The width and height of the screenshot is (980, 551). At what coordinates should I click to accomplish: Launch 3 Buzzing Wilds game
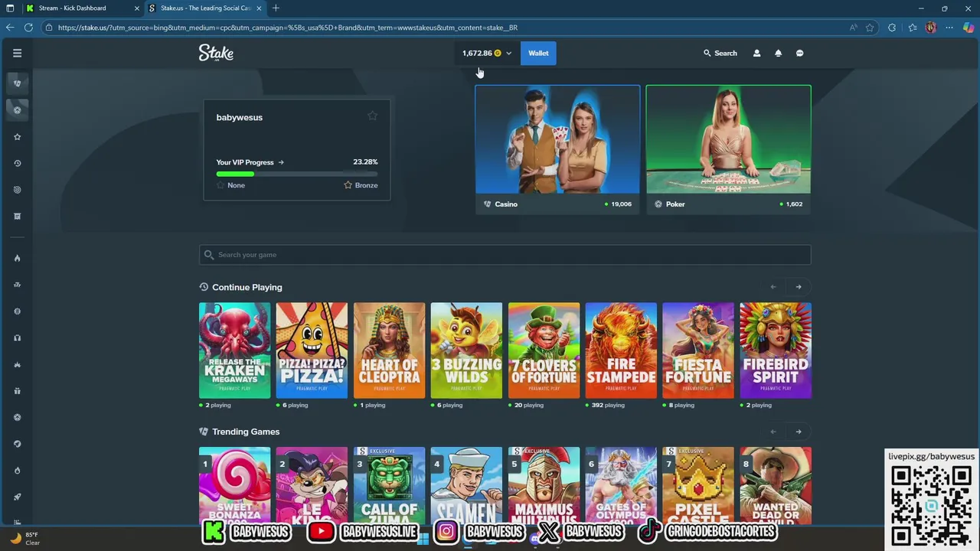pyautogui.click(x=466, y=350)
